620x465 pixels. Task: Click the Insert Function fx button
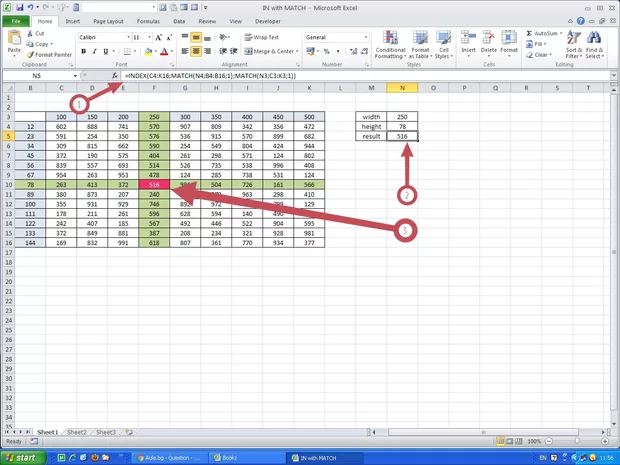click(x=114, y=76)
